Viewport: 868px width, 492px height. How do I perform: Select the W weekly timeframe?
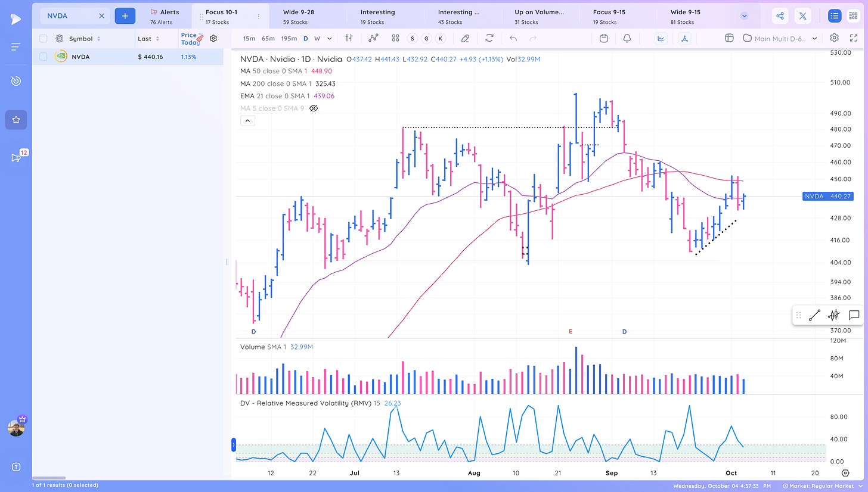tap(317, 38)
